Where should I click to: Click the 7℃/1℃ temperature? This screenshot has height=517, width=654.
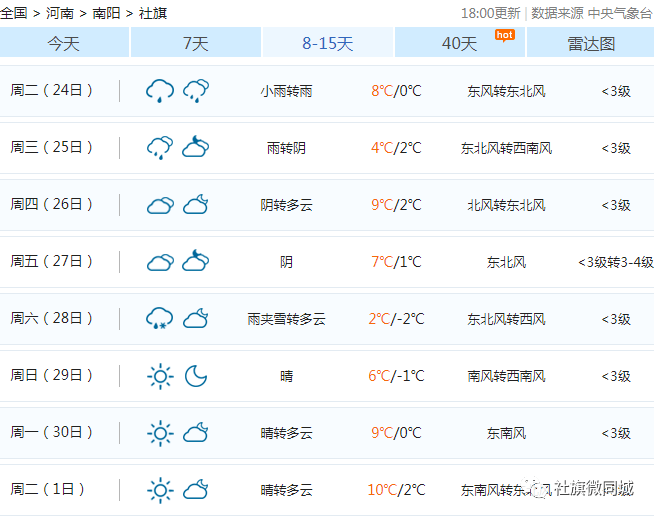point(396,262)
